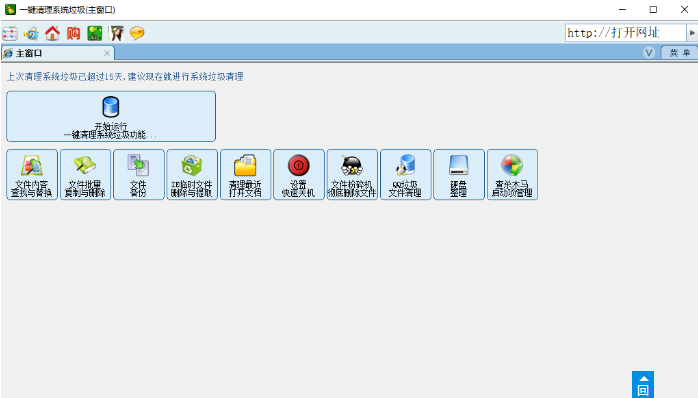Open IE temporary file delete and extract tool
698x398 pixels.
[192, 175]
